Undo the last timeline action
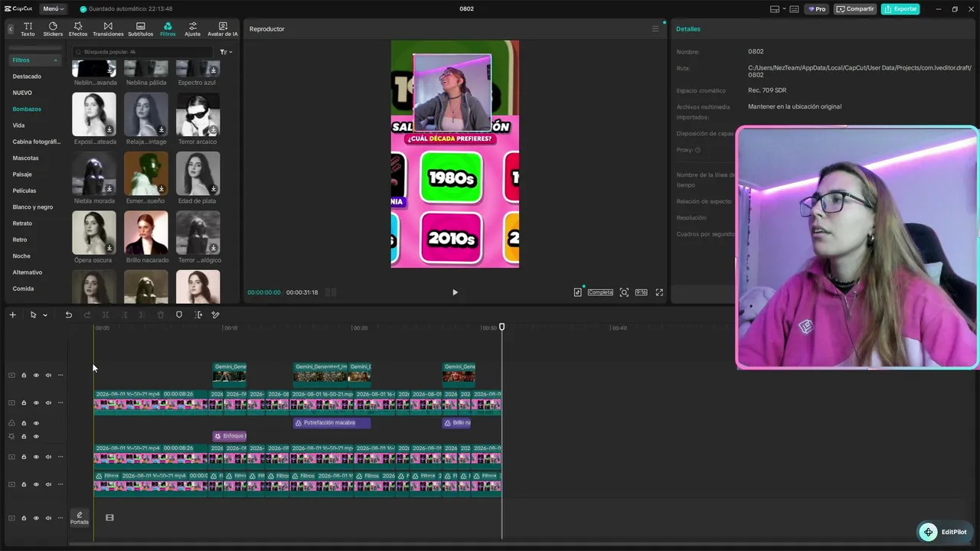The image size is (980, 551). 68,315
